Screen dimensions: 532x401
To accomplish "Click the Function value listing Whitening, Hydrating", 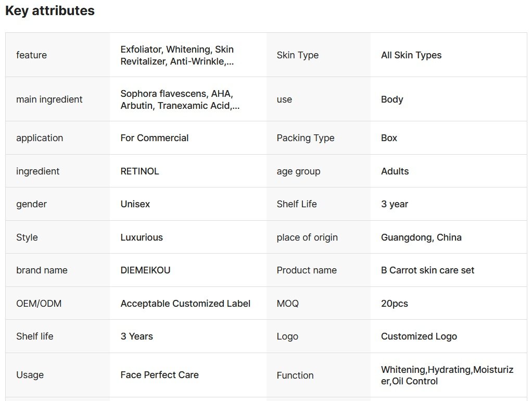I will [x=447, y=375].
